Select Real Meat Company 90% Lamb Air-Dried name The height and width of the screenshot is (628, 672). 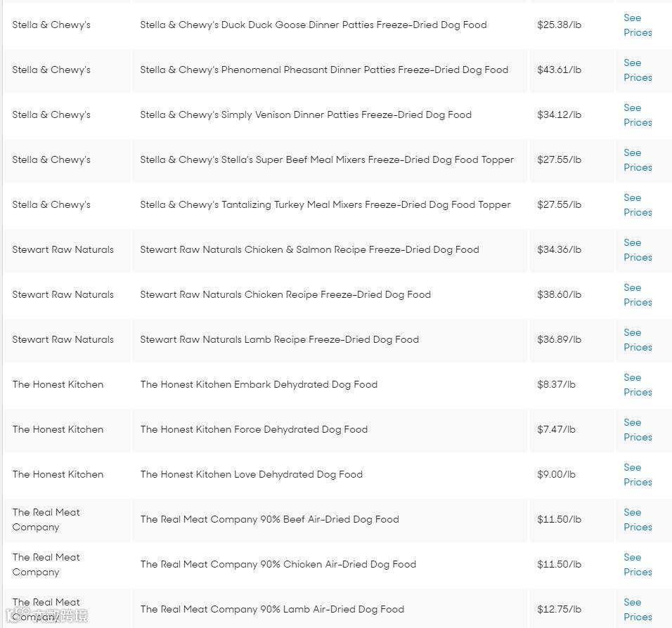tap(272, 610)
